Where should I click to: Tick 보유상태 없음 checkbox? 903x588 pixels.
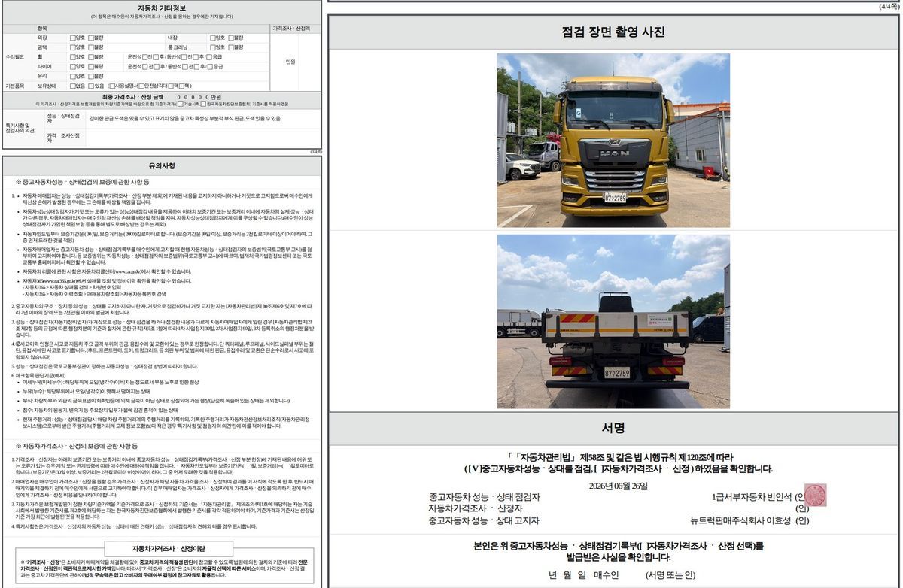(x=73, y=86)
